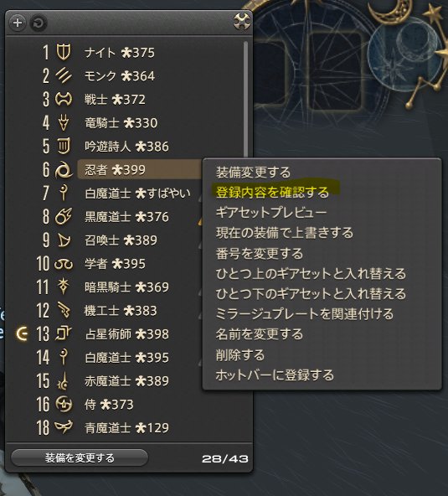Select the モンク claw job icon

(x=64, y=75)
